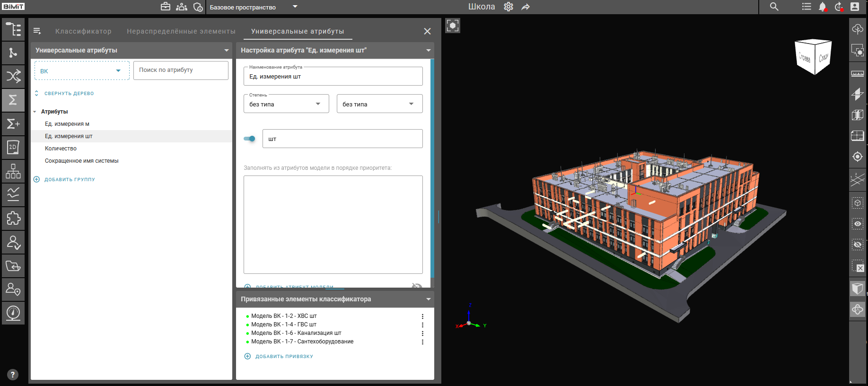Click ДОБАВИТЬ ПРИВЯЗКУ button

[279, 356]
